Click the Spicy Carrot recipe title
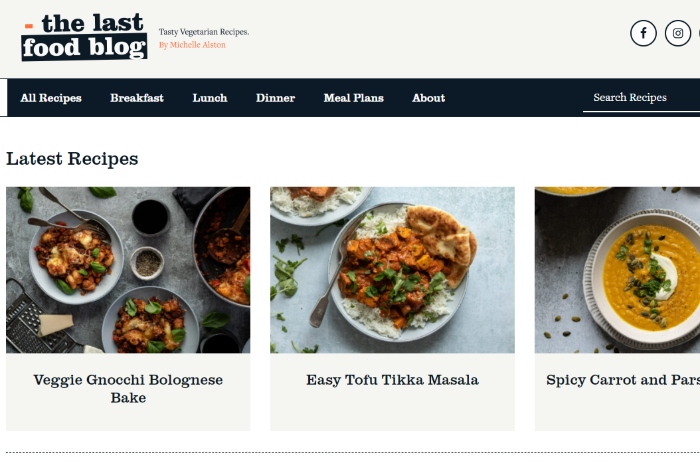This screenshot has height=467, width=700. [622, 380]
